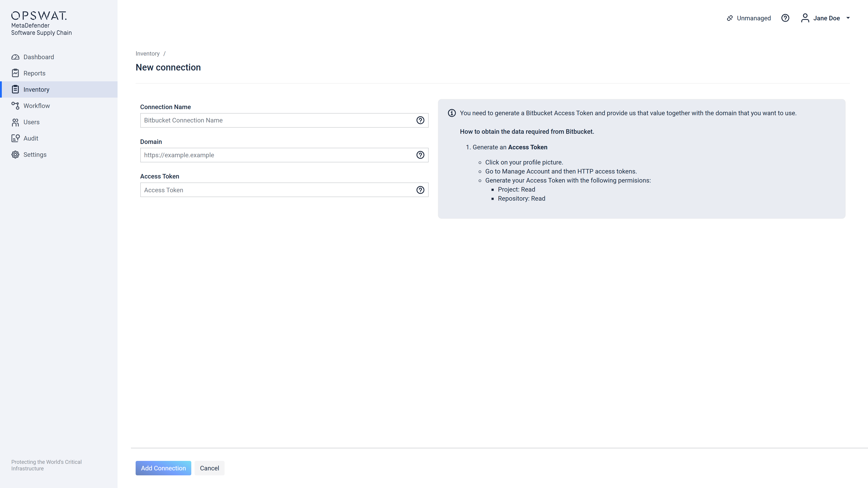Go to Workflow in the sidebar
This screenshot has width=868, height=488.
pos(36,106)
